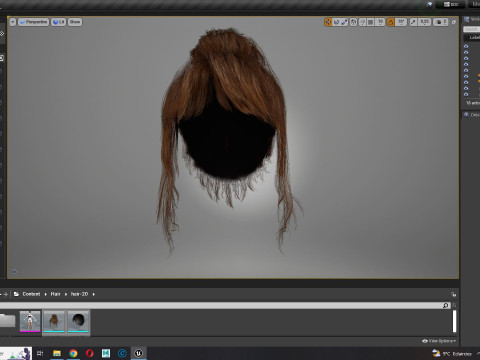
Task: Toggle world/local coordinate system globe icon
Action: coord(353,22)
